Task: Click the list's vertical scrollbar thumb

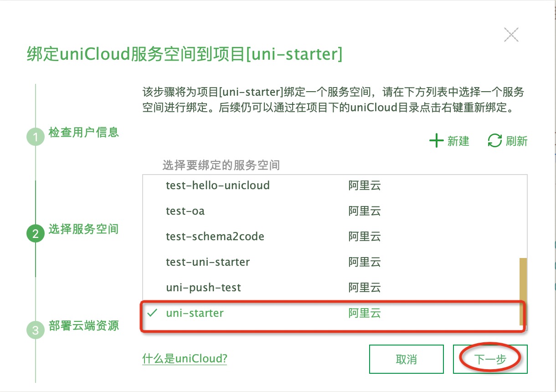Action: (x=523, y=292)
